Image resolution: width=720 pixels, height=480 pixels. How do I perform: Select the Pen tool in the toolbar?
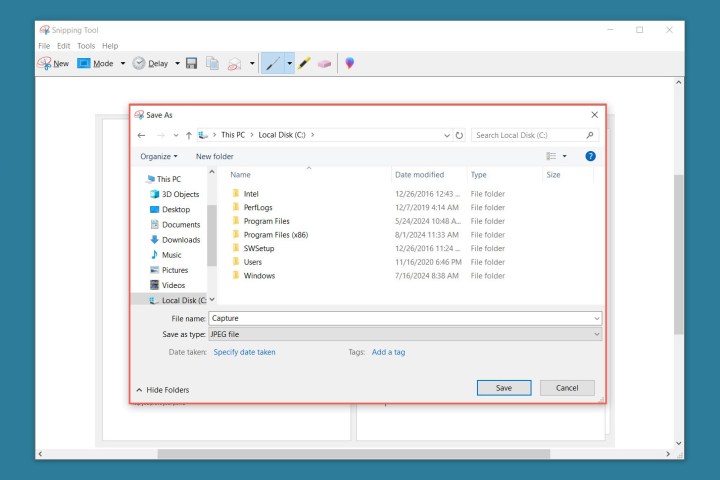(271, 63)
